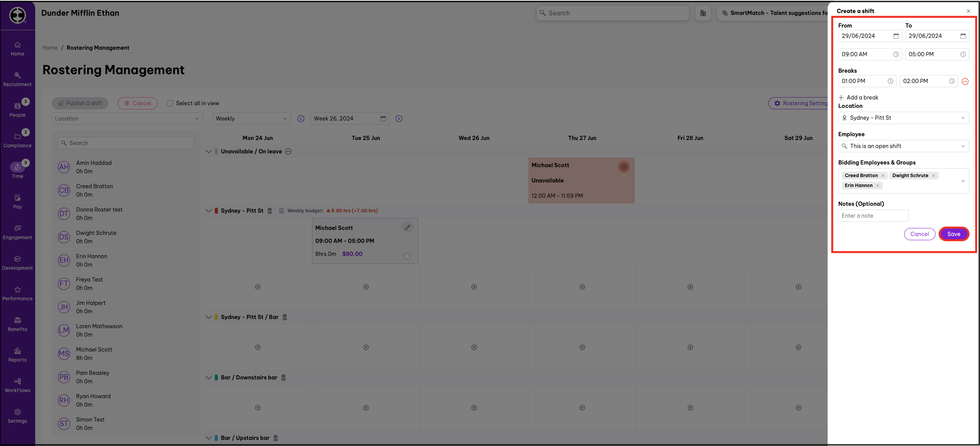The height and width of the screenshot is (446, 980).
Task: Go to next week arrow
Action: pyautogui.click(x=399, y=119)
